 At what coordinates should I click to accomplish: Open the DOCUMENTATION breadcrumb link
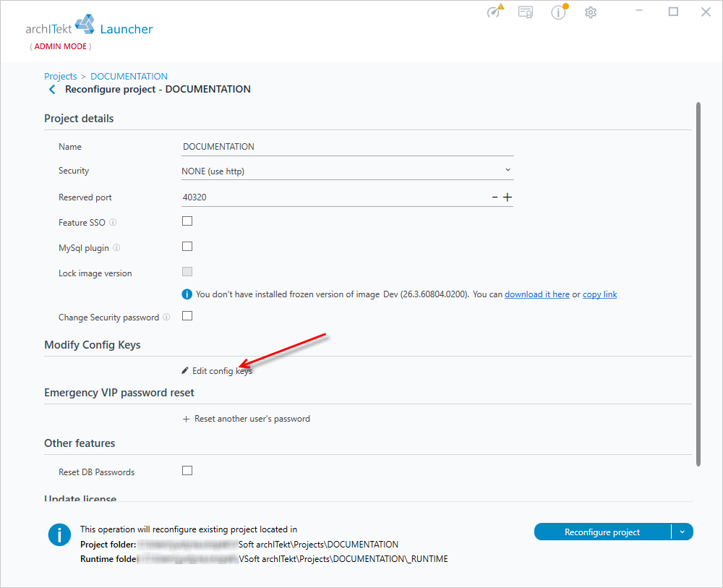coord(129,76)
